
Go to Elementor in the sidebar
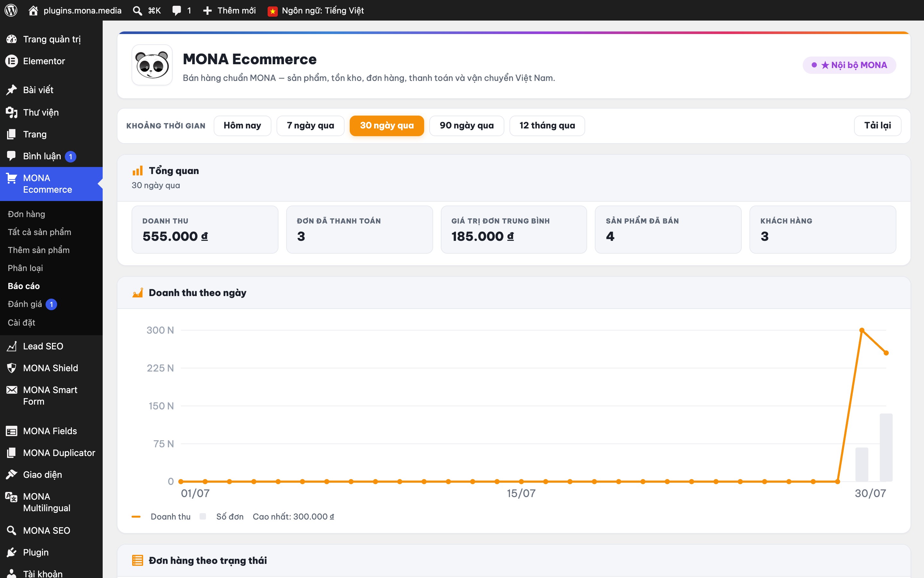tap(44, 61)
